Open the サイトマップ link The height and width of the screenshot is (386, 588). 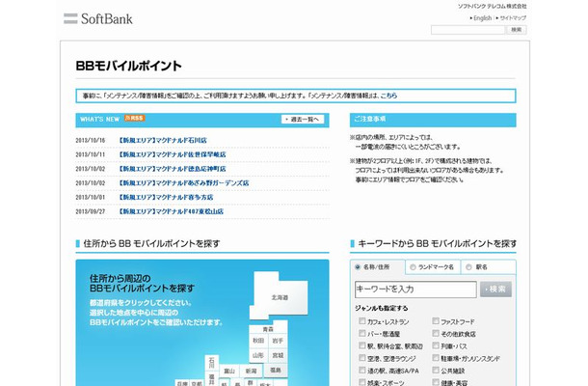click(x=513, y=18)
